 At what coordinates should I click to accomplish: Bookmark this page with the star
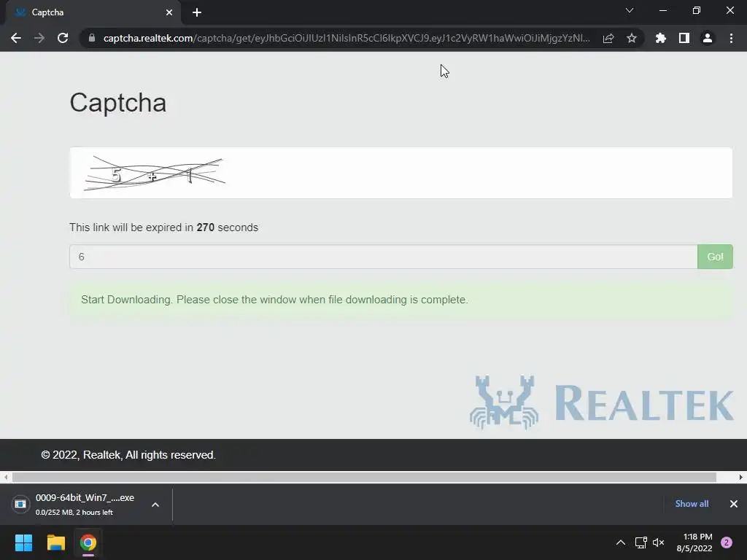coord(632,38)
